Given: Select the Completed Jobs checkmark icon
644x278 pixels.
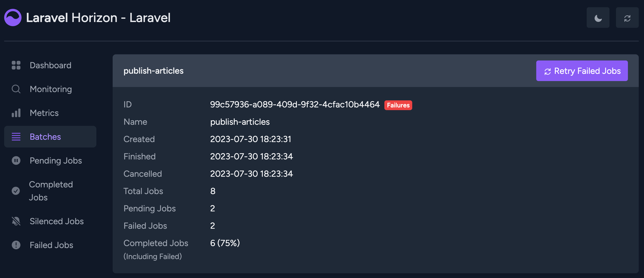Looking at the screenshot, I should [x=16, y=191].
